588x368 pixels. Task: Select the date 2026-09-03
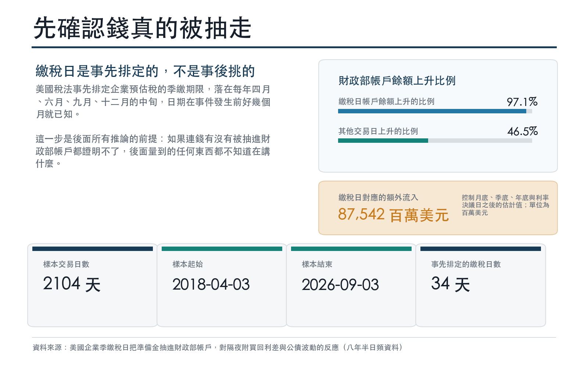point(340,284)
